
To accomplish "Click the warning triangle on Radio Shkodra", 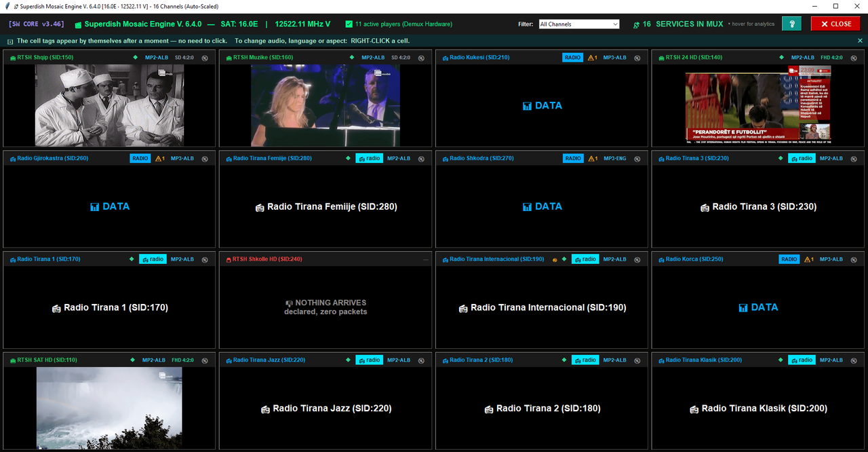I will tap(591, 159).
